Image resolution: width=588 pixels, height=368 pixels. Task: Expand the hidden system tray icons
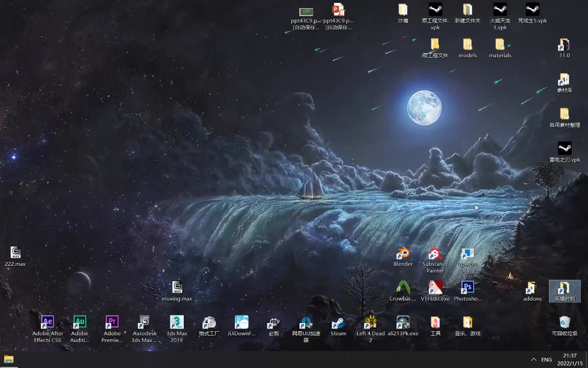point(533,359)
